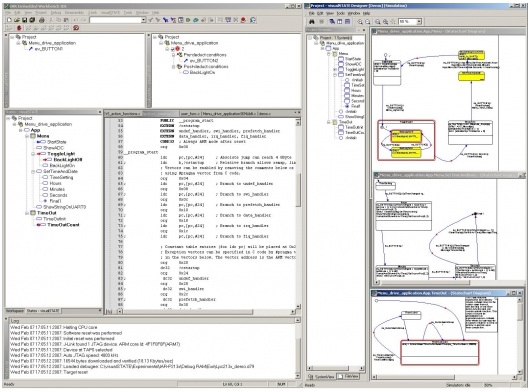Select FileView tab at Designer bottom
Image resolution: width=530 pixels, height=391 pixels.
(x=348, y=376)
